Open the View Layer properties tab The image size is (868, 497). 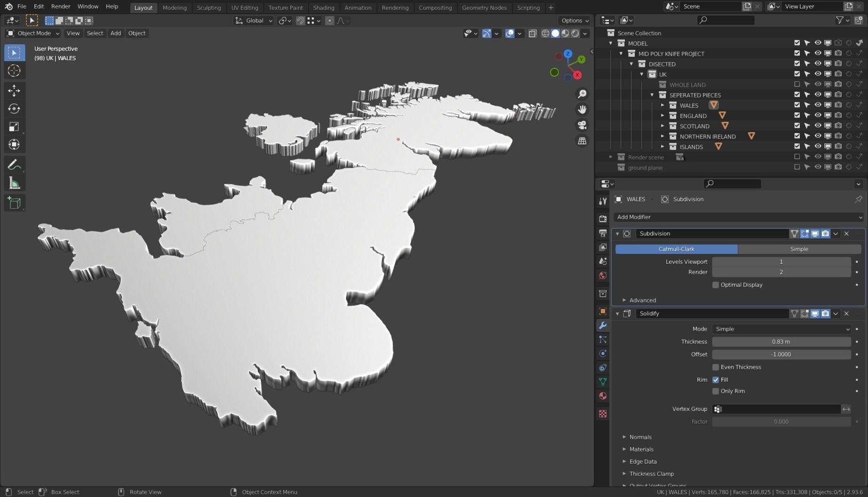(603, 247)
